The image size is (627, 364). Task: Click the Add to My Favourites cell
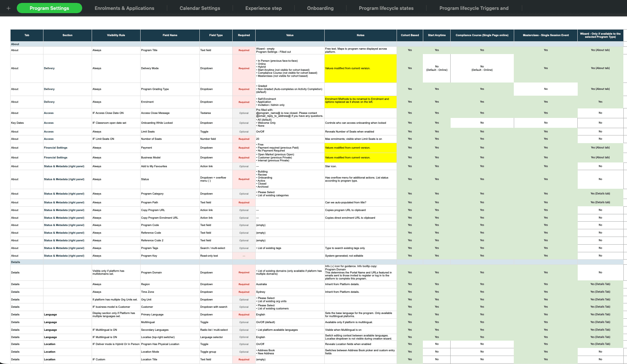coord(170,166)
